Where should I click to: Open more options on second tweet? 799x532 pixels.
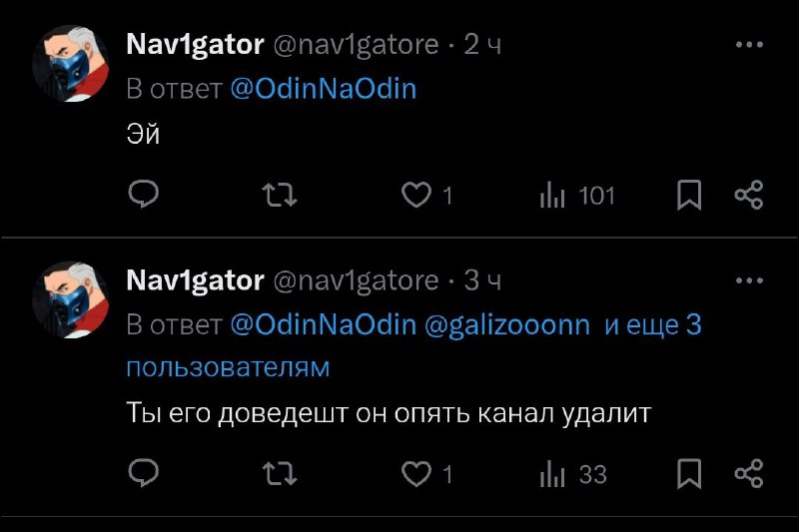tap(749, 281)
